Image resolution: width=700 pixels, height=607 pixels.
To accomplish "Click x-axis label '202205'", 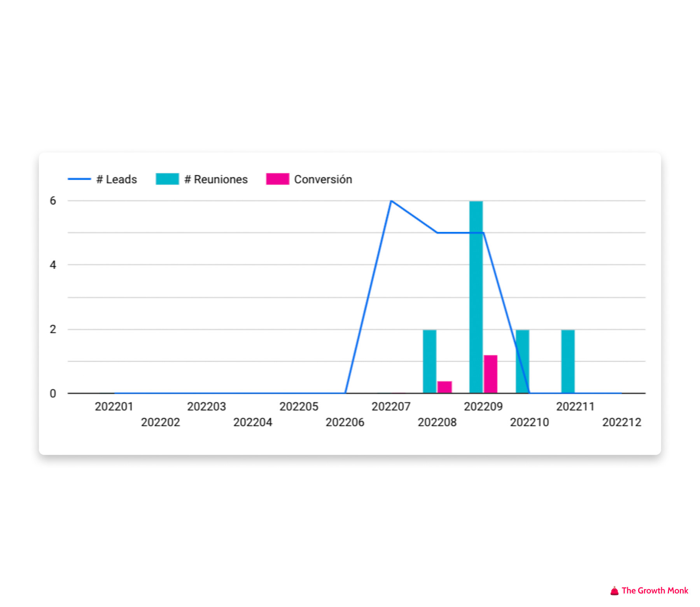I will point(299,407).
